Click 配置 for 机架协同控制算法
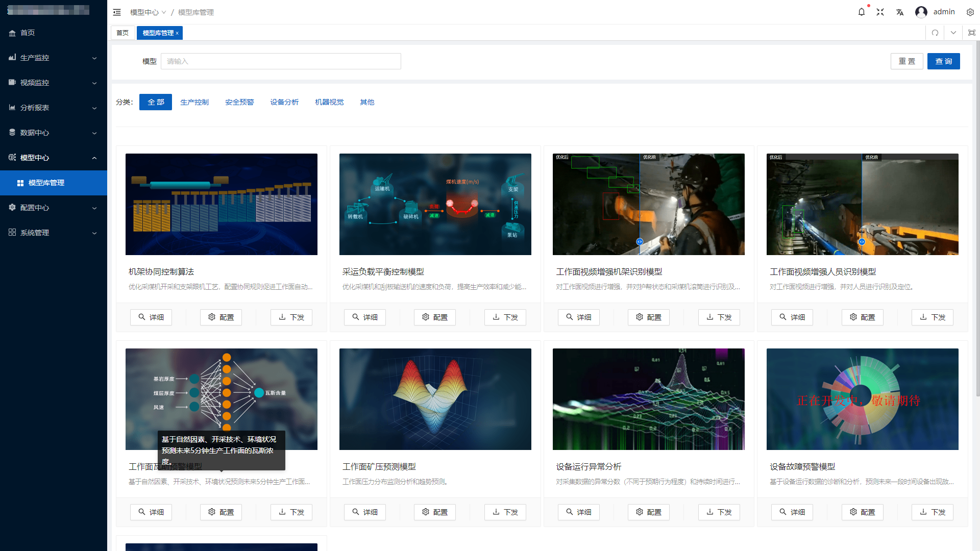Viewport: 980px width, 551px height. (x=221, y=317)
